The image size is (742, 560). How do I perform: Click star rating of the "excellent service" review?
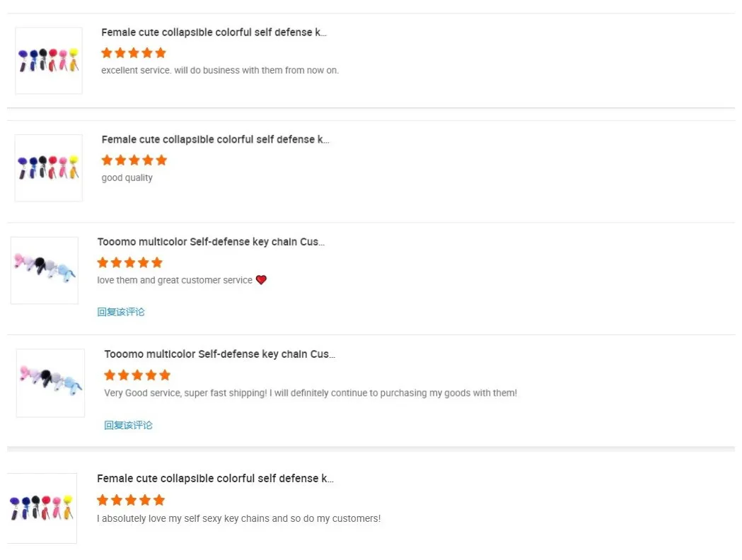134,53
